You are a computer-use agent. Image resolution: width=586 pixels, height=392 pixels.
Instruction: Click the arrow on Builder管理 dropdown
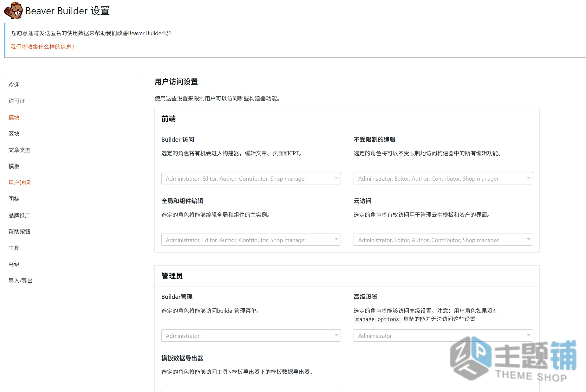point(336,335)
